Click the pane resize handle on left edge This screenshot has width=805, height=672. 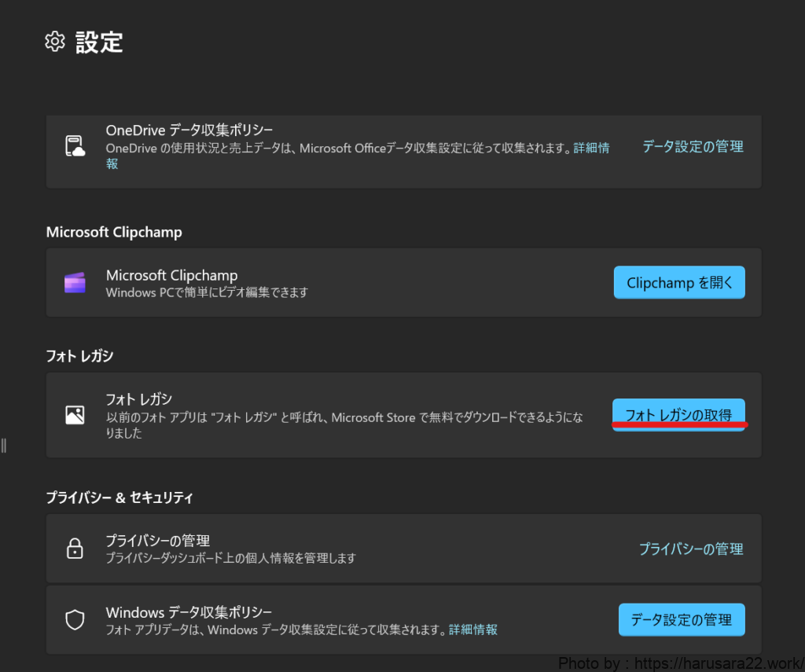point(4,446)
